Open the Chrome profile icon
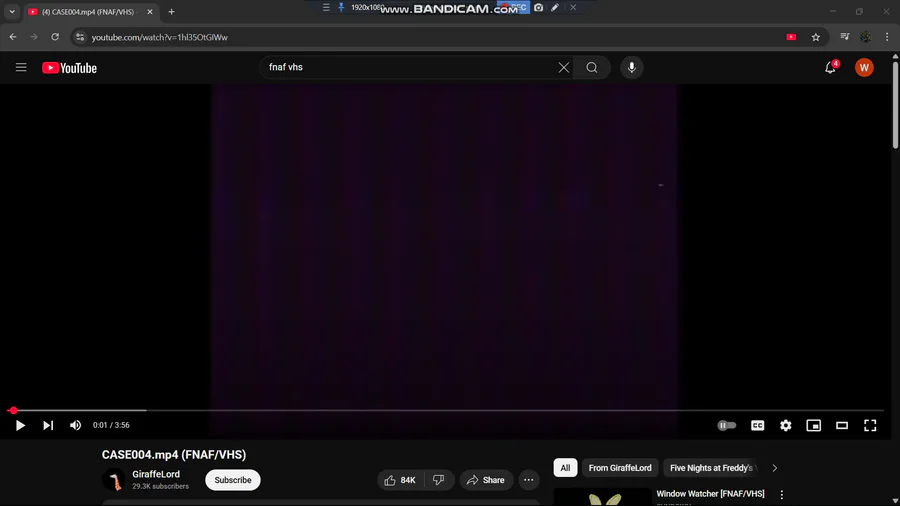The height and width of the screenshot is (506, 900). [x=866, y=37]
